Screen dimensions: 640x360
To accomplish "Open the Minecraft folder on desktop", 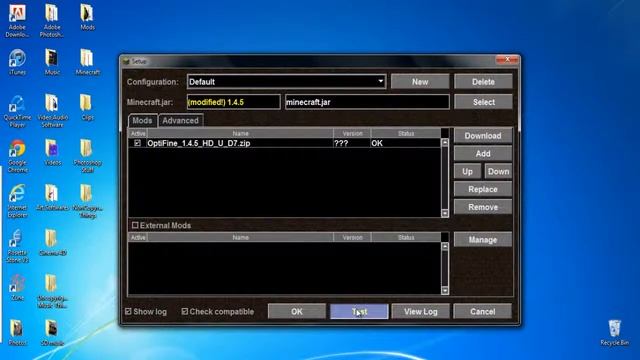I will [x=87, y=62].
